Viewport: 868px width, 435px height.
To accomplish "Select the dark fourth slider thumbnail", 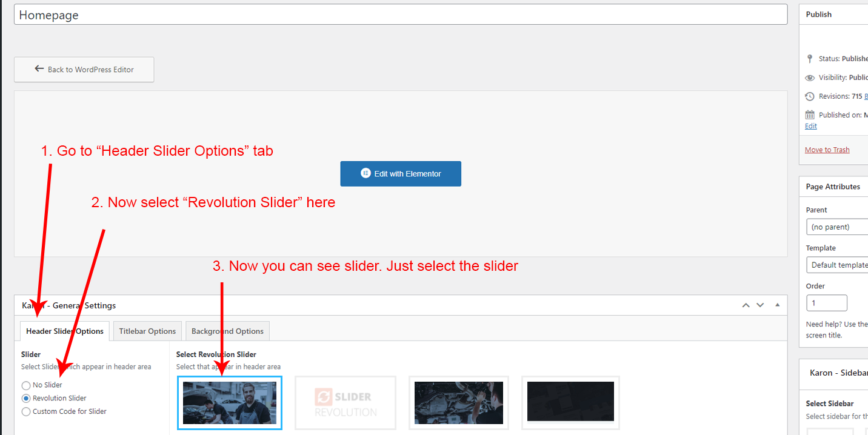I will (570, 401).
